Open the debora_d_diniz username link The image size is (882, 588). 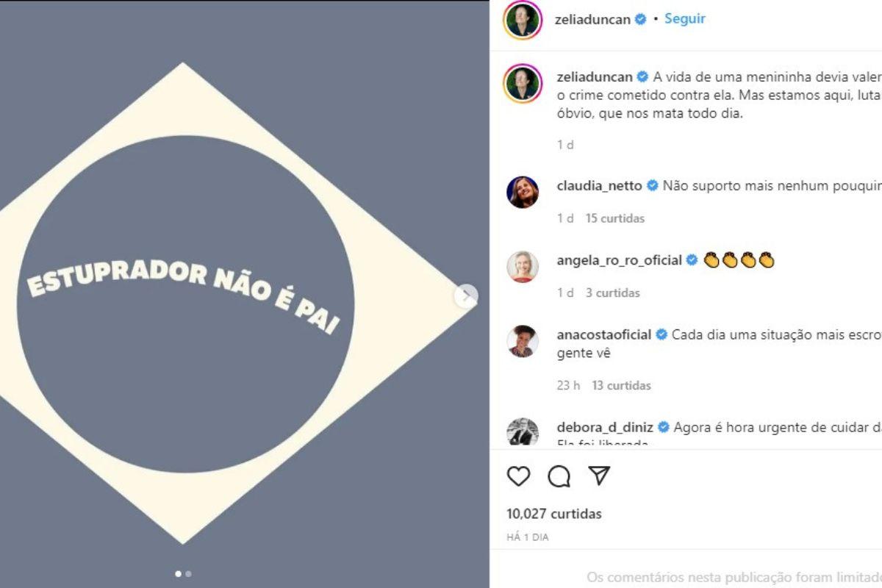click(605, 426)
